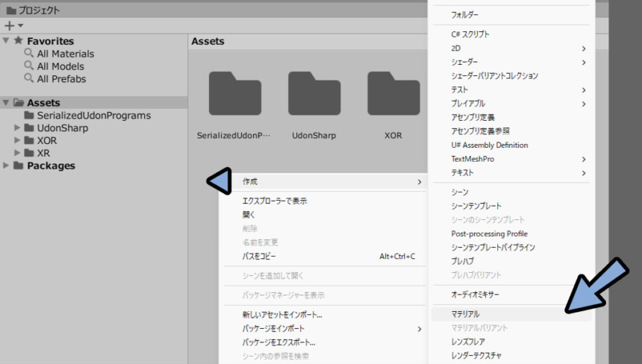Screen dimensions: 642x364
Task: Click search icon beside All Models
Action: (28, 66)
